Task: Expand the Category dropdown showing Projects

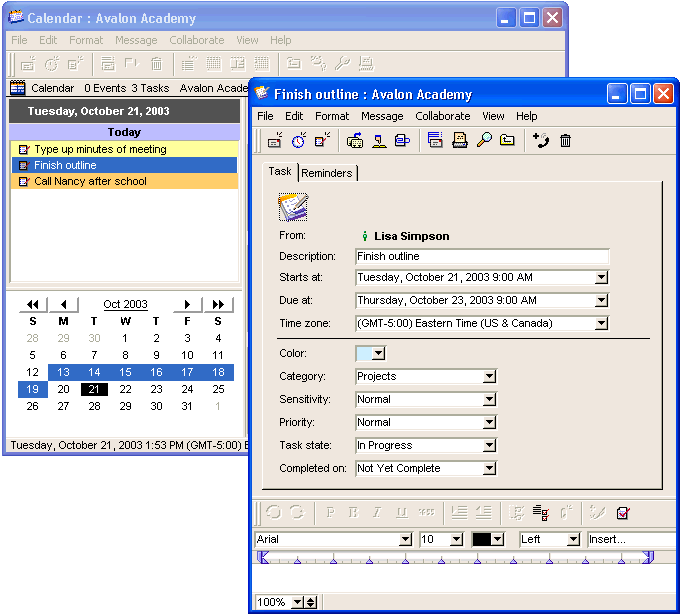Action: [x=489, y=377]
